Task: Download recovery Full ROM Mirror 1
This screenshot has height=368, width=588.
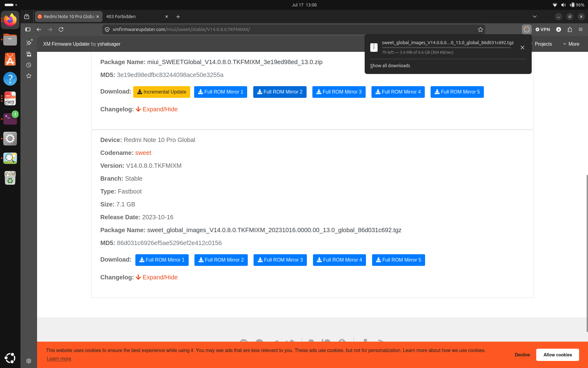Action: 221,92
